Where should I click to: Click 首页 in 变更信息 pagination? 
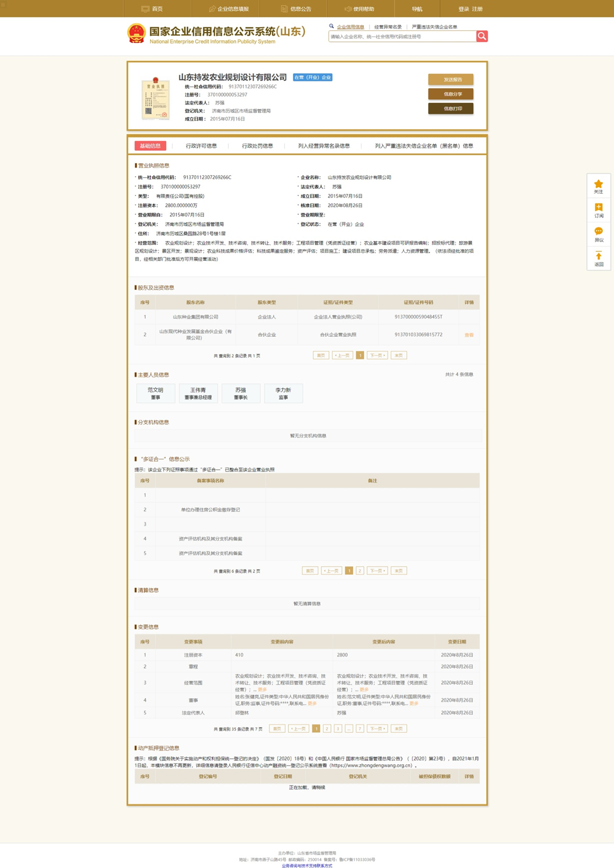click(277, 728)
